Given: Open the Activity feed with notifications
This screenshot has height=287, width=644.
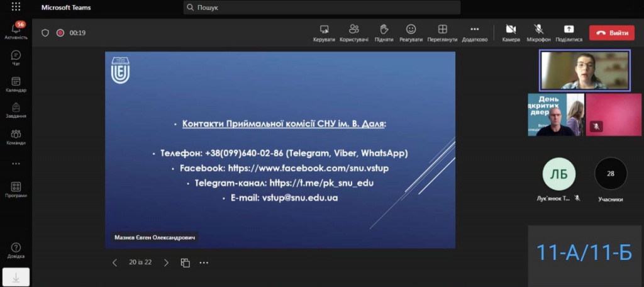Looking at the screenshot, I should (16, 30).
